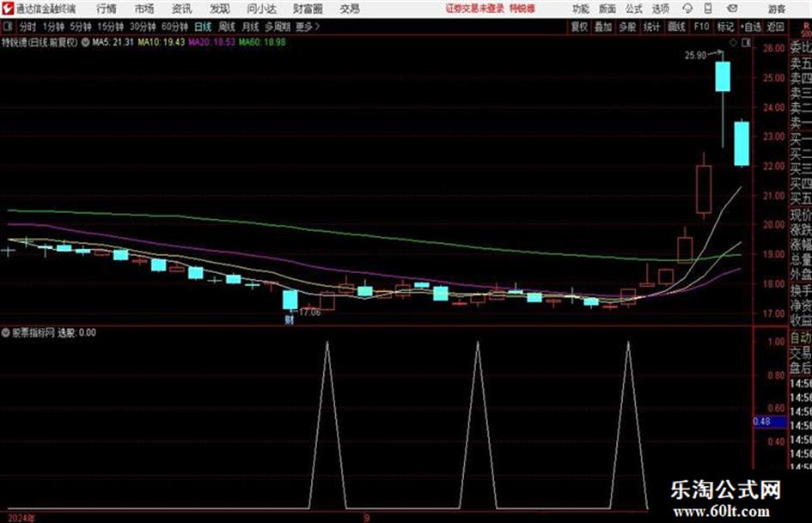This screenshot has height=523, width=812.
Task: Toggle 自选 watchlist button
Action: click(751, 27)
